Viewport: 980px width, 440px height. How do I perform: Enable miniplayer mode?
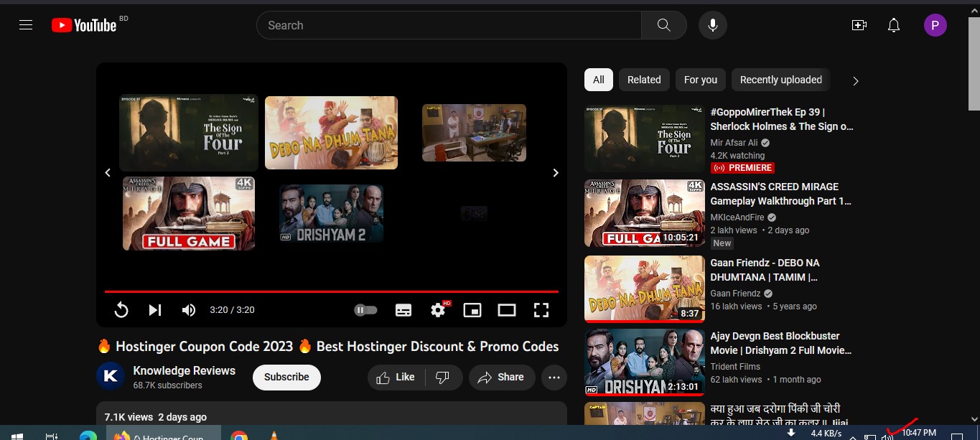pos(472,310)
